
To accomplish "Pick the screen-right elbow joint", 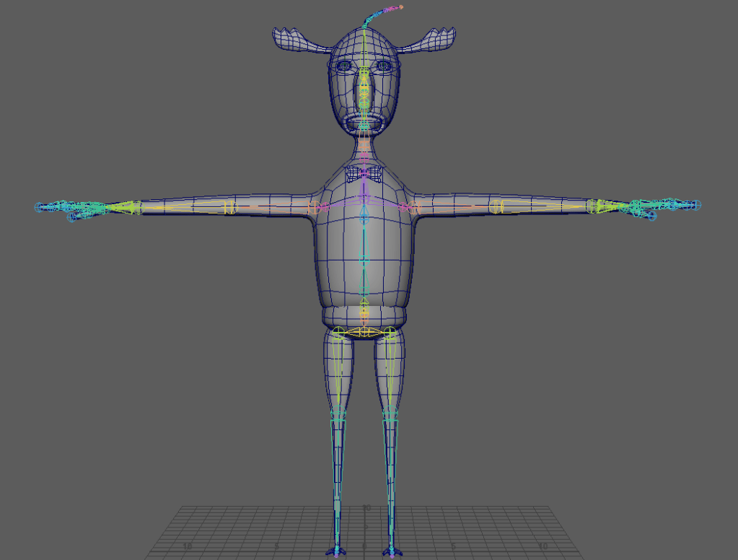I will pyautogui.click(x=496, y=207).
